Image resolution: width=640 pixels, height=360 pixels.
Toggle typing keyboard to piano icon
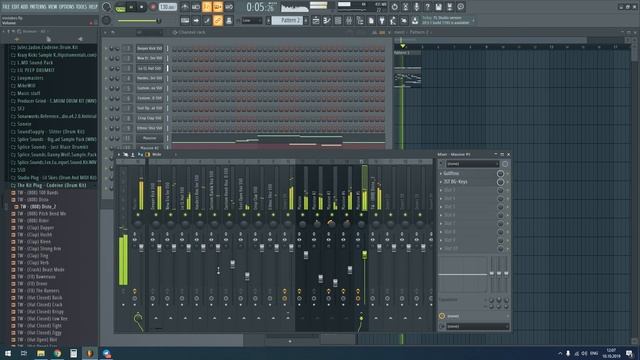pyautogui.click(x=185, y=20)
